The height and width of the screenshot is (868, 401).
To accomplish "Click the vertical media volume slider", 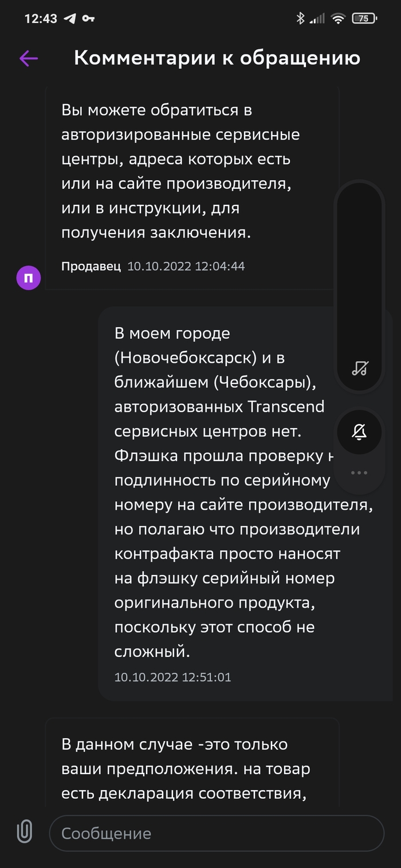I will pyautogui.click(x=359, y=275).
